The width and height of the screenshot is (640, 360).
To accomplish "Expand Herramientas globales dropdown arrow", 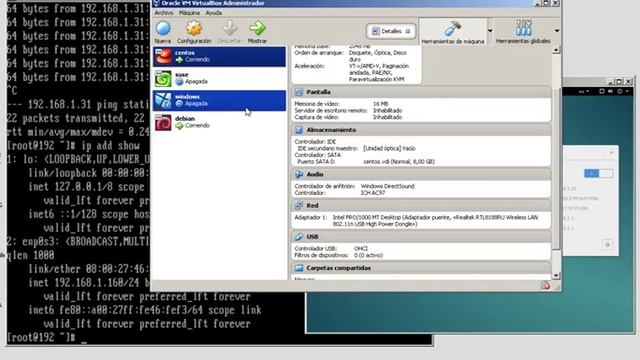I will (557, 31).
